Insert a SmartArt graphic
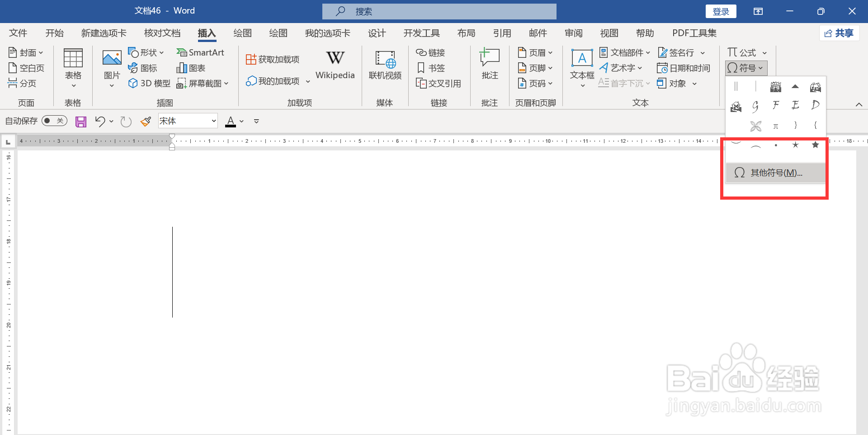 pyautogui.click(x=200, y=52)
